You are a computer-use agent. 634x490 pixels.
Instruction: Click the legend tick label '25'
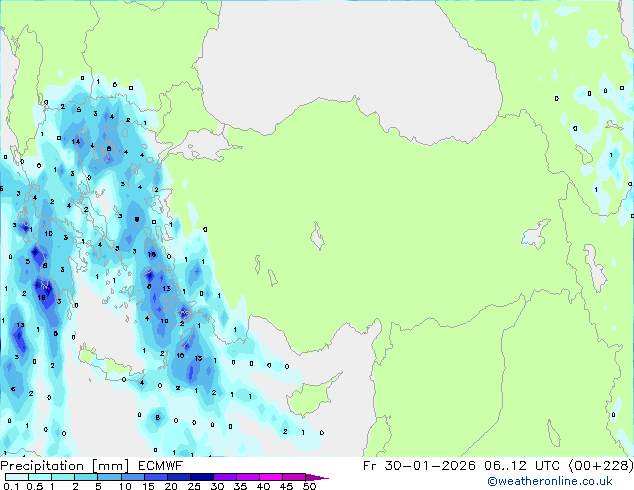point(194,486)
